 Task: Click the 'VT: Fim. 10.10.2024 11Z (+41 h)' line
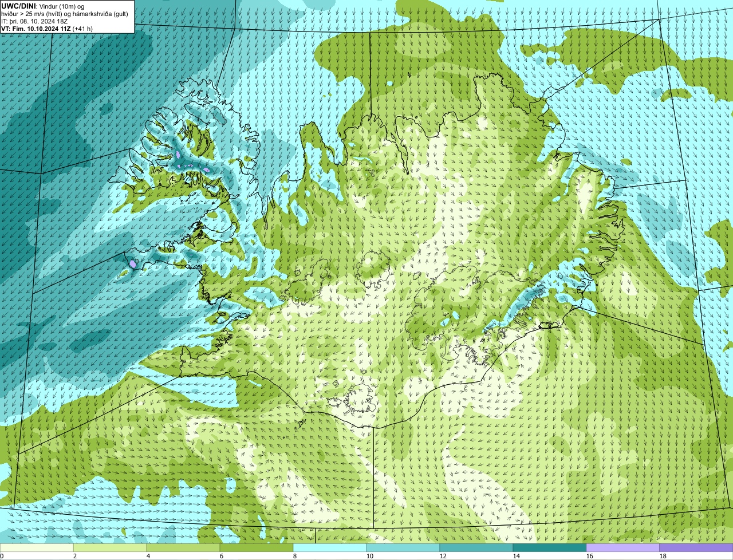pyautogui.click(x=47, y=29)
